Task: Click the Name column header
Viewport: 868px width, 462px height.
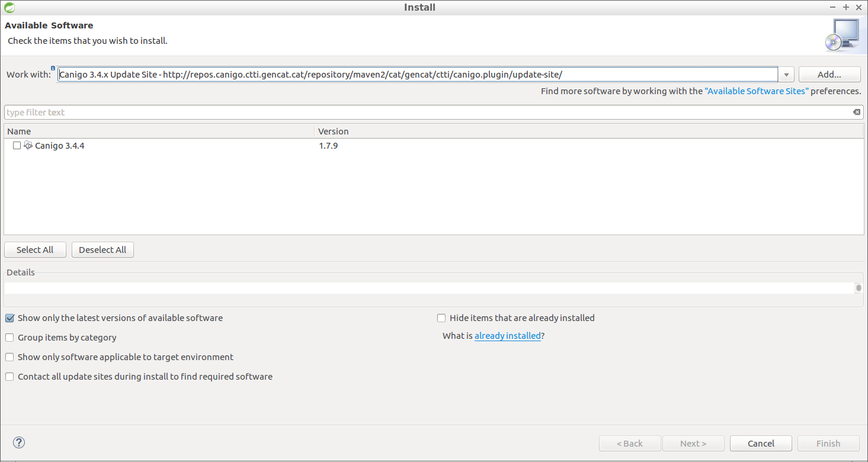Action: 159,131
